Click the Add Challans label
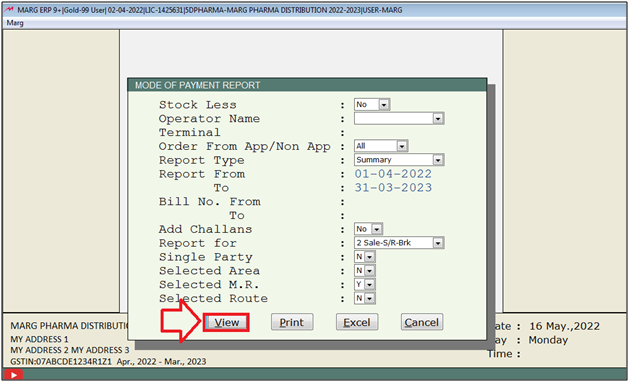This screenshot has height=382, width=630. (205, 229)
